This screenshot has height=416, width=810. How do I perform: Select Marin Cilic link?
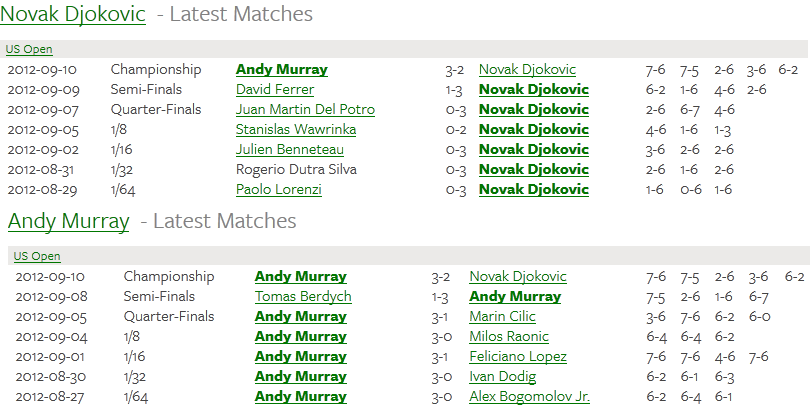pyautogui.click(x=502, y=316)
